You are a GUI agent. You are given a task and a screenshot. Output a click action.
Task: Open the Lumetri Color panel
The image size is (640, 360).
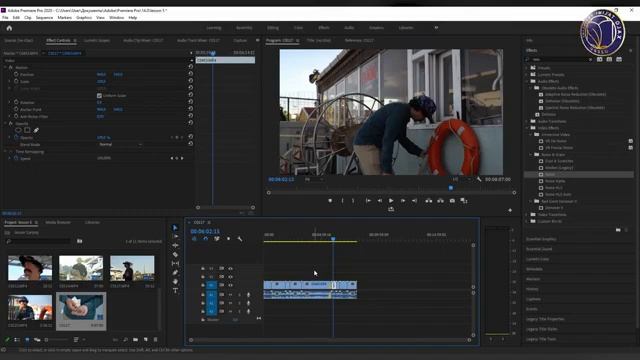tap(537, 259)
